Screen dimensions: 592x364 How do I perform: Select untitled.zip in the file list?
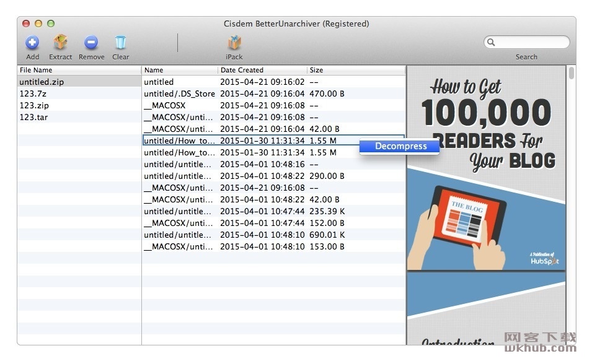coord(79,82)
